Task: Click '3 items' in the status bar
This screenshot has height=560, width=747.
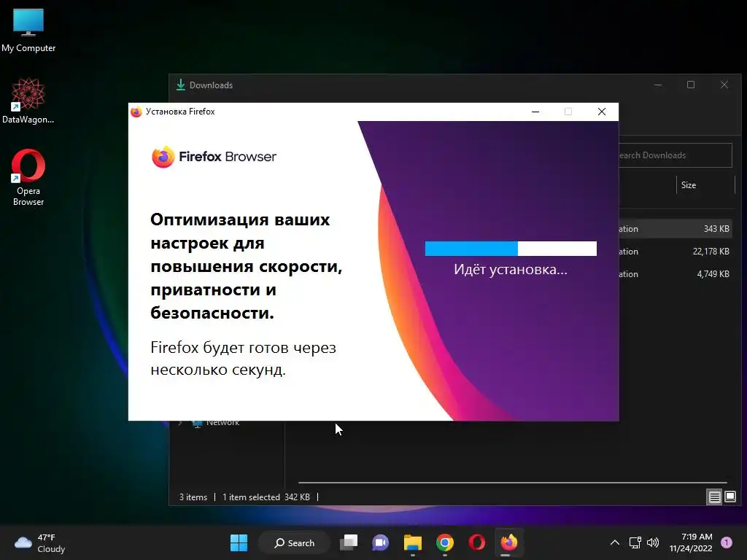Action: pyautogui.click(x=193, y=497)
